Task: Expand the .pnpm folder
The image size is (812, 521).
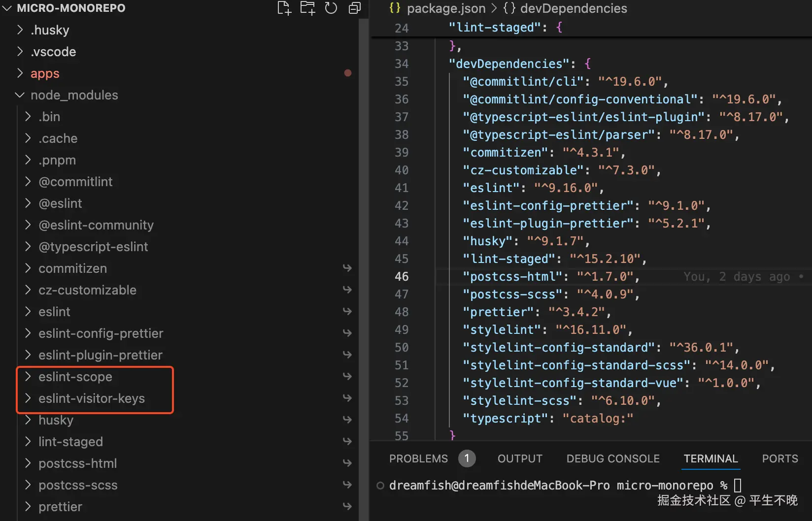Action: [28, 160]
